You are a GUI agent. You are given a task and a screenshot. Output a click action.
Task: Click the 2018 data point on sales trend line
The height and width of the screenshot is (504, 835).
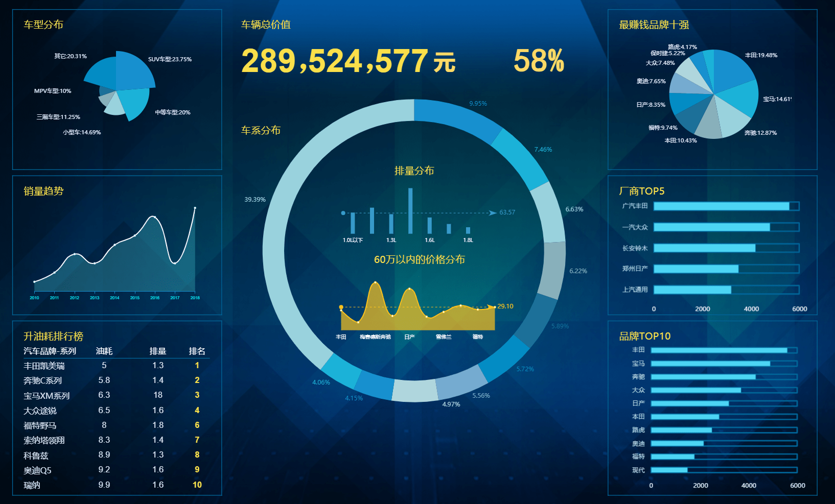[195, 208]
